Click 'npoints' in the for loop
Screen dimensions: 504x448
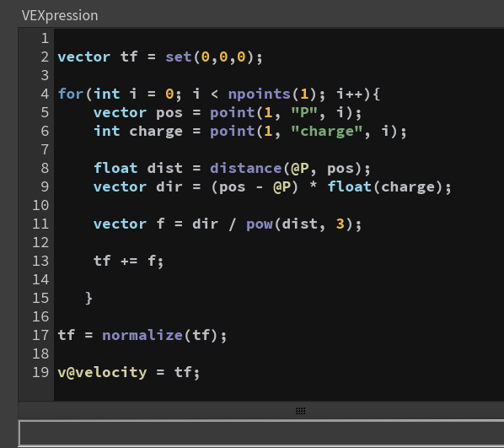tap(260, 94)
